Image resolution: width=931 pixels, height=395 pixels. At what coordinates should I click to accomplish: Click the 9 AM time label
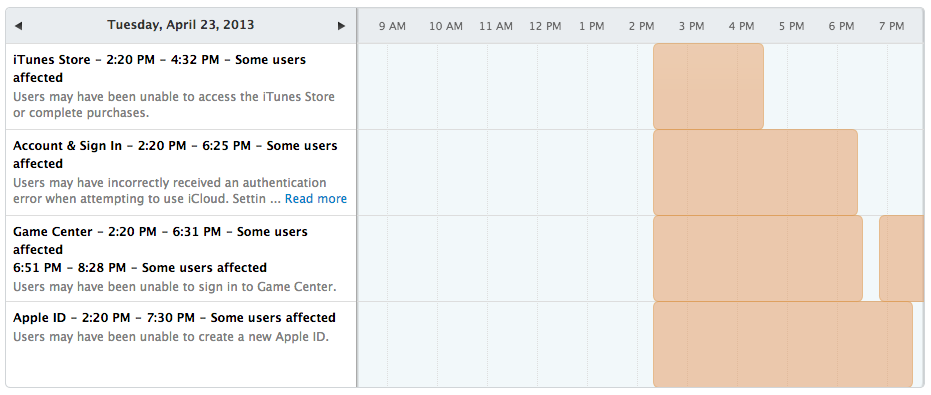point(392,26)
